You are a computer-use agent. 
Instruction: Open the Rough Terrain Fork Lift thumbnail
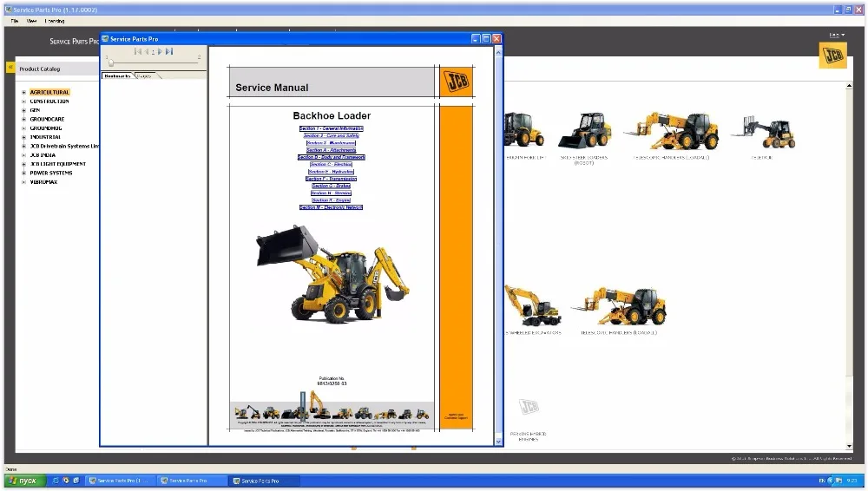click(x=523, y=131)
